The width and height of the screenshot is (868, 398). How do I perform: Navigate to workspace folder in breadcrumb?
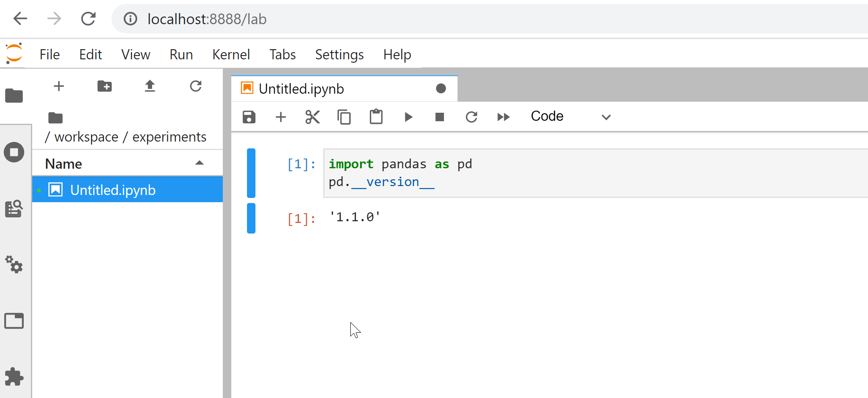click(86, 137)
